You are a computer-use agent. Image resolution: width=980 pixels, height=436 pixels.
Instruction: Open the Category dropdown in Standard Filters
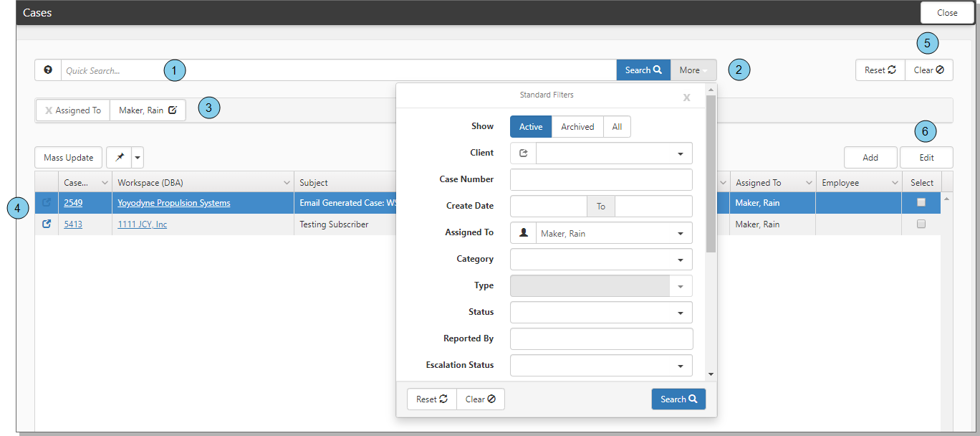click(x=680, y=260)
